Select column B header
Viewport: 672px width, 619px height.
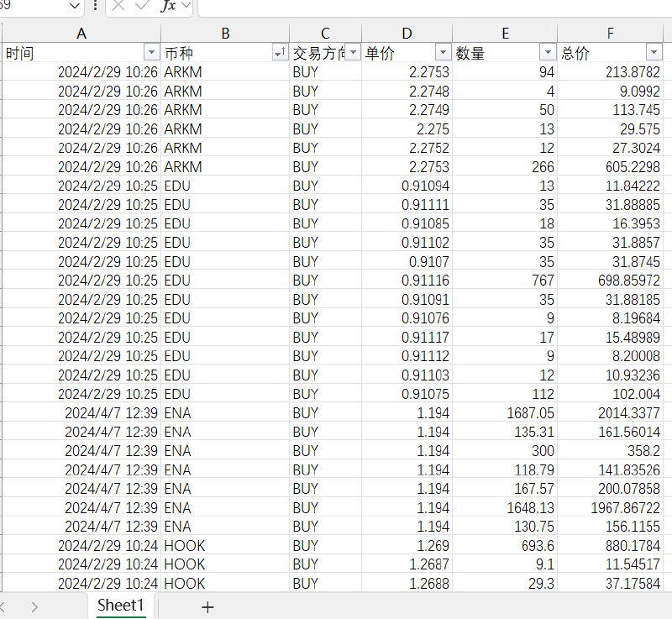225,33
